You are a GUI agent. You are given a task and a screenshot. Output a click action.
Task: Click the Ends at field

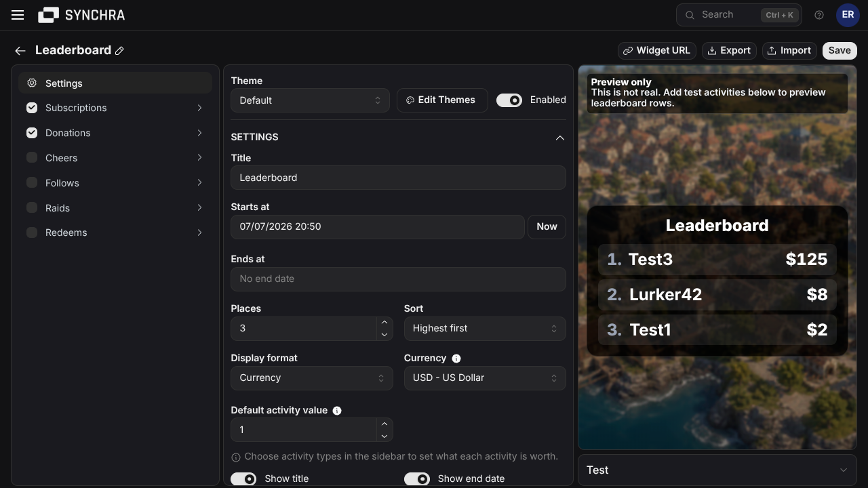coord(398,279)
